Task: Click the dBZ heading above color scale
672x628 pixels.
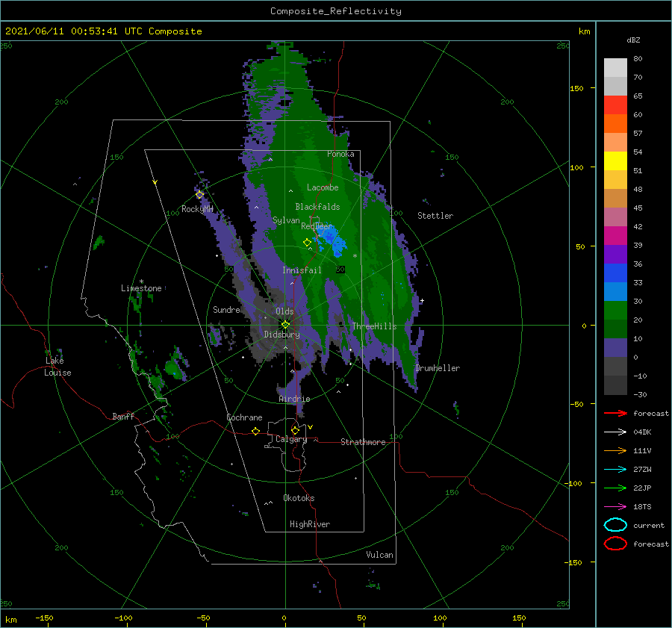Action: 633,40
